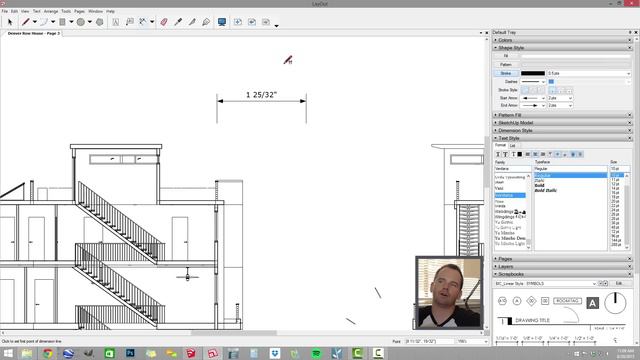The height and width of the screenshot is (360, 640).
Task: Click the Add Page toolbar icon
Action: click(x=238, y=22)
